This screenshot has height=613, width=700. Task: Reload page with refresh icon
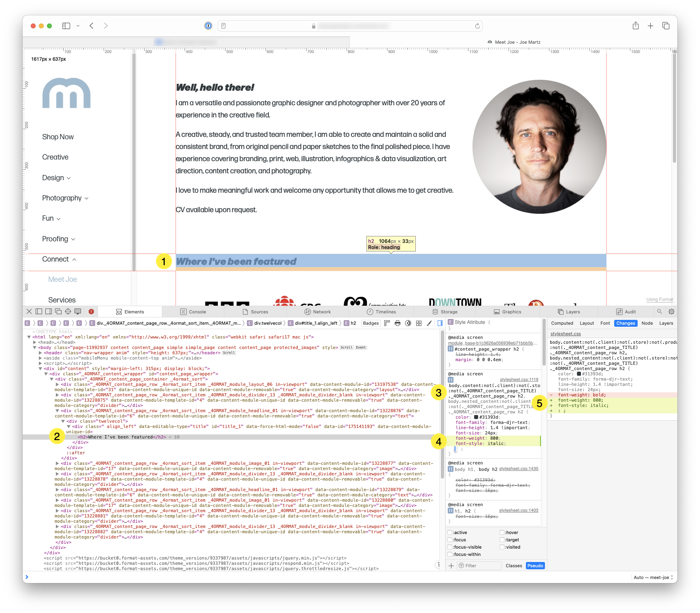tap(477, 26)
